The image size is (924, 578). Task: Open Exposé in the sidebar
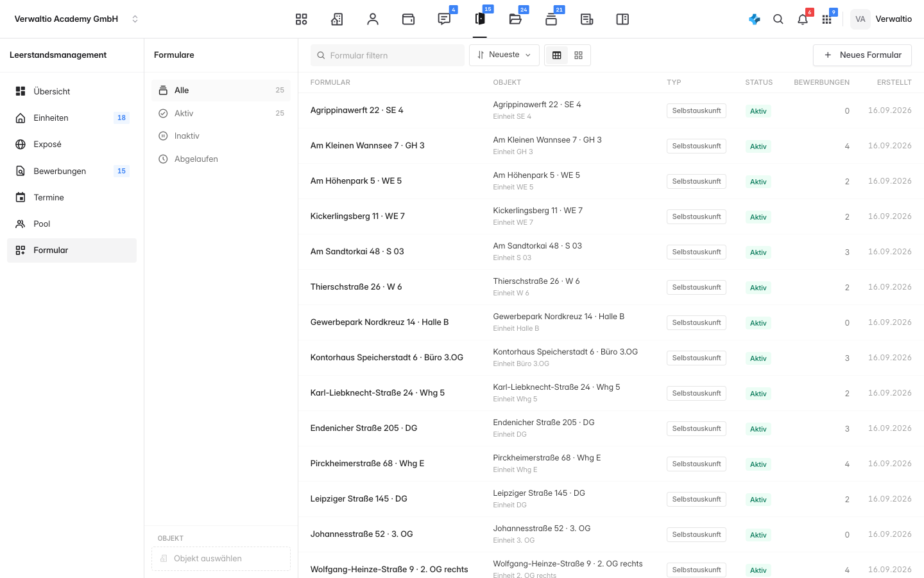[72, 144]
